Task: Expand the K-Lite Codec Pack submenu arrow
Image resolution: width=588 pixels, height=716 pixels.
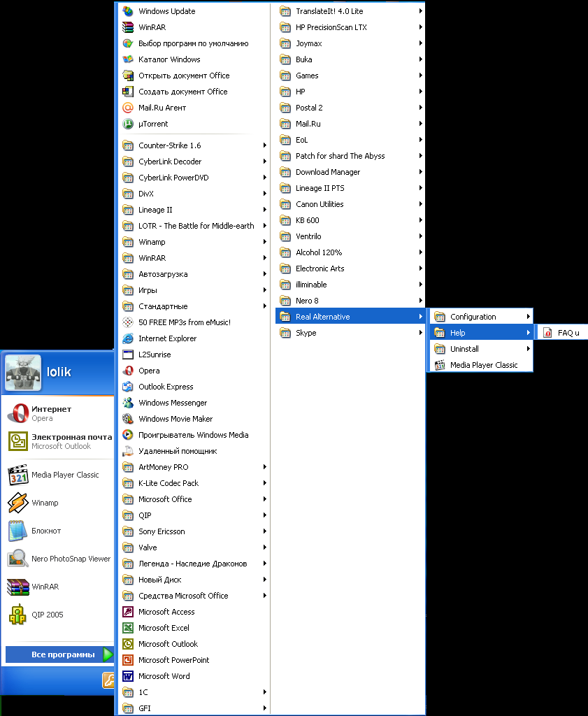Action: tap(265, 483)
